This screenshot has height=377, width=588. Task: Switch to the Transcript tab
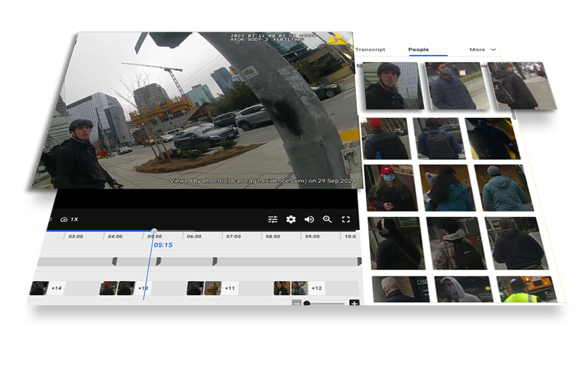[370, 50]
